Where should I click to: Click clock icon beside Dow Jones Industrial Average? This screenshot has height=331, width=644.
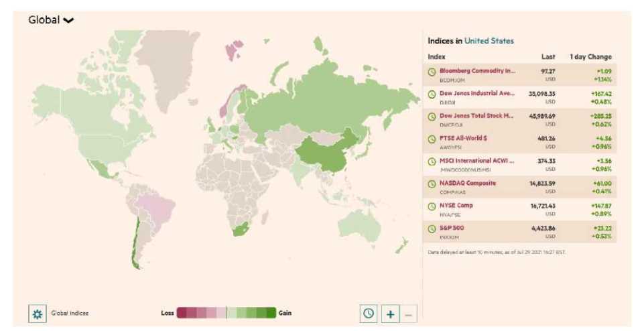tap(432, 94)
